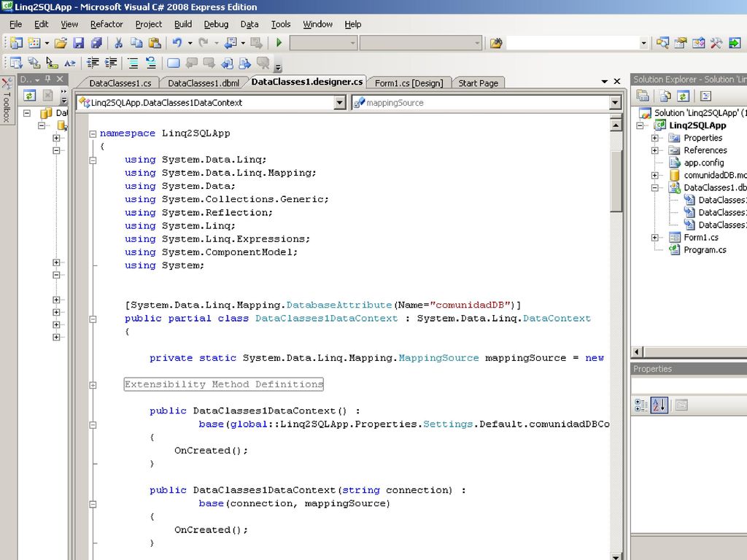747x560 pixels.
Task: Open the Debug menu
Action: point(216,24)
